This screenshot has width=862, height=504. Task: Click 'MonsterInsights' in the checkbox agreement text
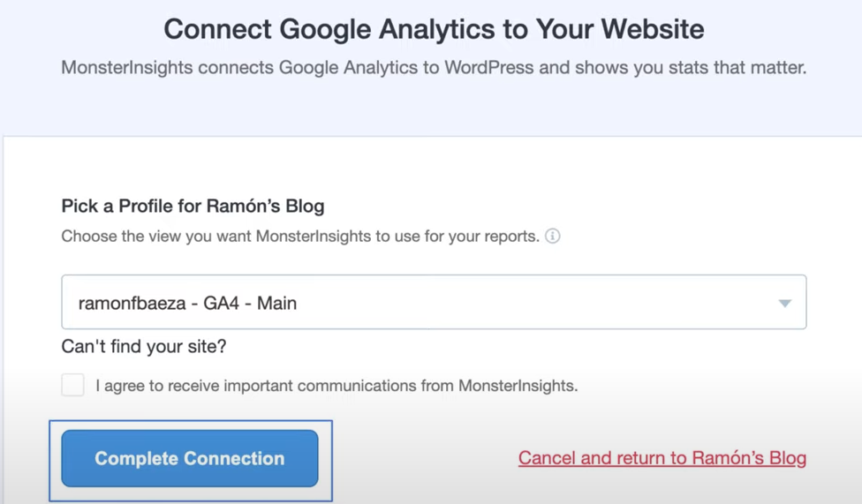pos(517,386)
